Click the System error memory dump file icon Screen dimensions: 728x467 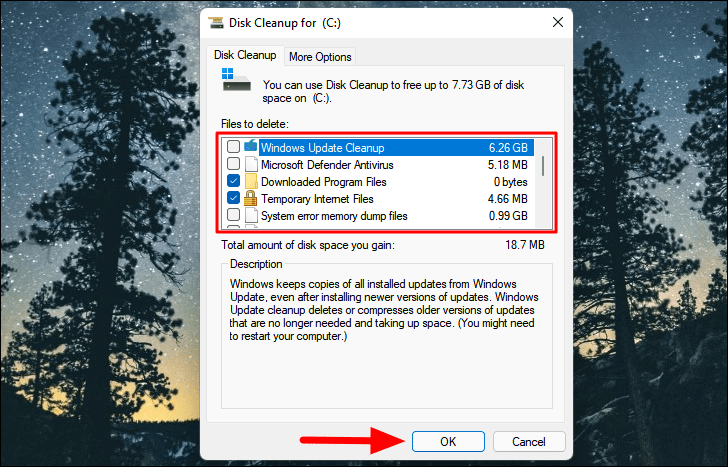251,215
